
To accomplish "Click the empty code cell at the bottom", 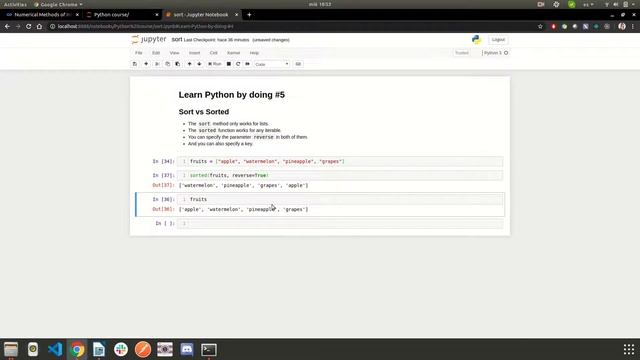I will (x=340, y=224).
